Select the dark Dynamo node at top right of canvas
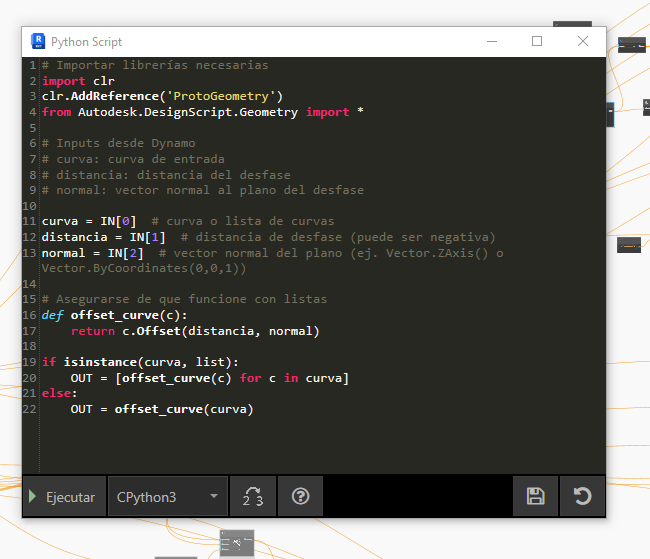This screenshot has width=650, height=559. click(632, 45)
